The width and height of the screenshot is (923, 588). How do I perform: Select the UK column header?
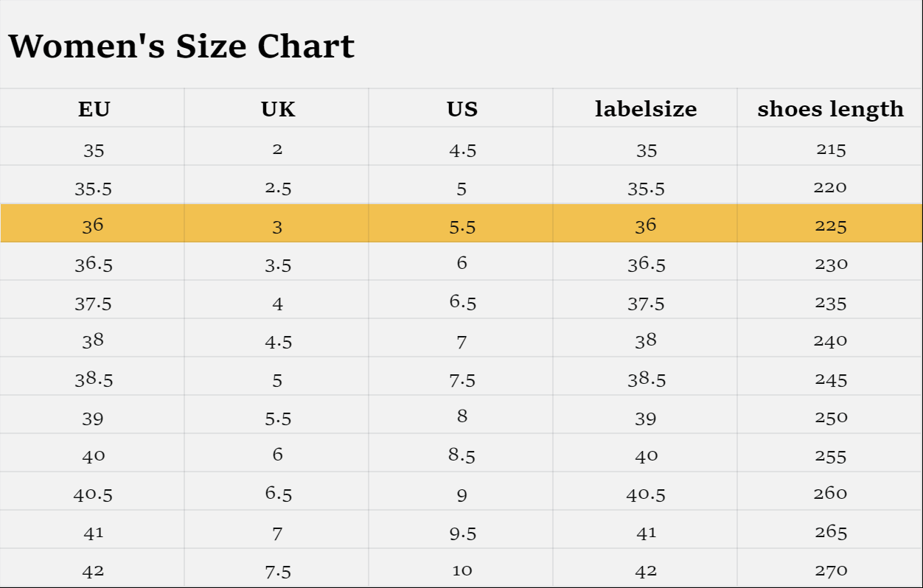pos(278,109)
